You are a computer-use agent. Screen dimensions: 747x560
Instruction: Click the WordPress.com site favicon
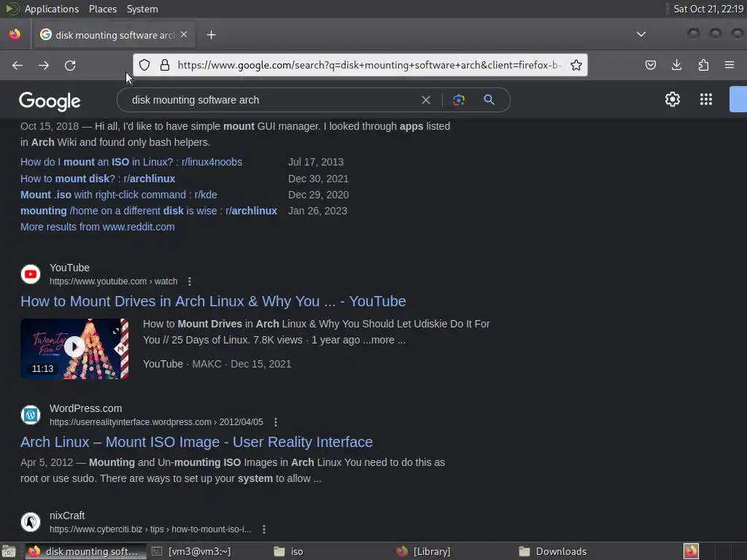coord(31,415)
